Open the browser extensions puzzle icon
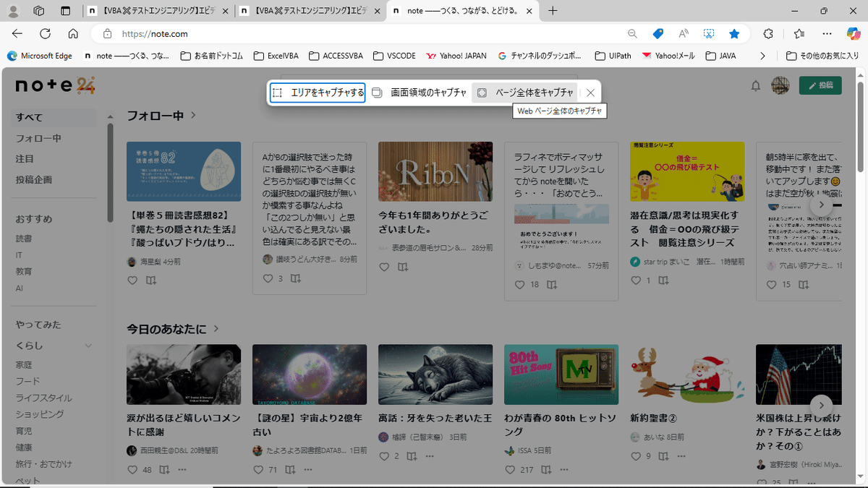 768,34
